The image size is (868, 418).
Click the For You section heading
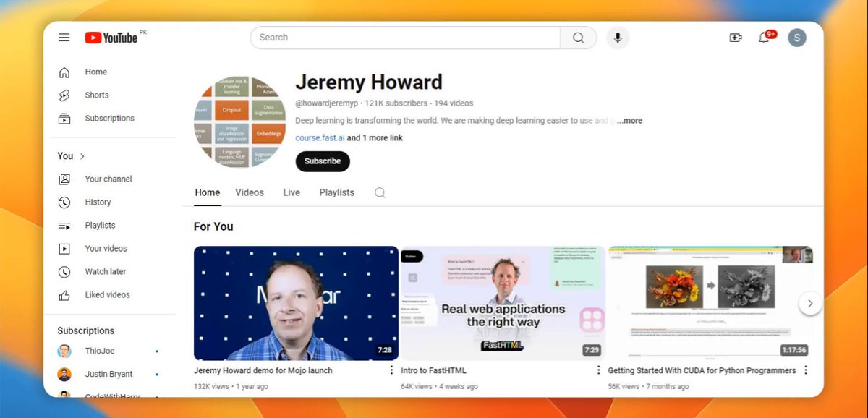coord(213,226)
